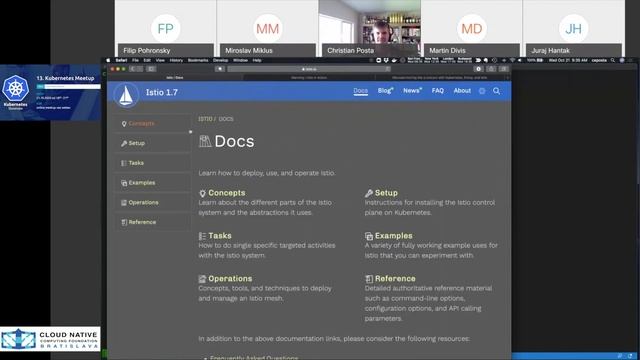Click the Examples icon in main content
The height and width of the screenshot is (360, 640).
[x=369, y=236]
